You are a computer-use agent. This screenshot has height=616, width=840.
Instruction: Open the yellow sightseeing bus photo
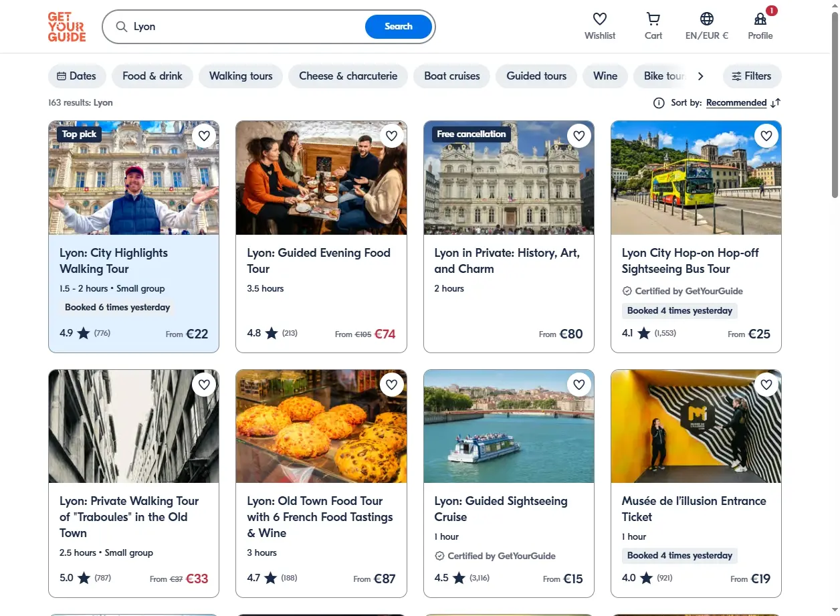click(x=696, y=178)
